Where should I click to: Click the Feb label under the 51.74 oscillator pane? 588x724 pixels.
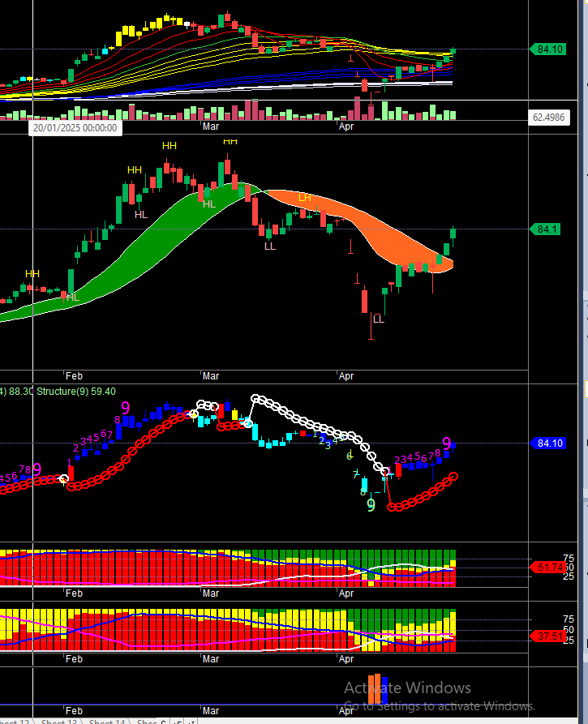point(74,593)
